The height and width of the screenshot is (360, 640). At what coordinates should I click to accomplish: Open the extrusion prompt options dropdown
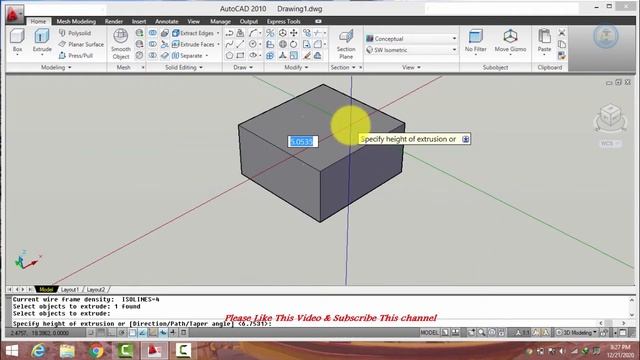[465, 139]
